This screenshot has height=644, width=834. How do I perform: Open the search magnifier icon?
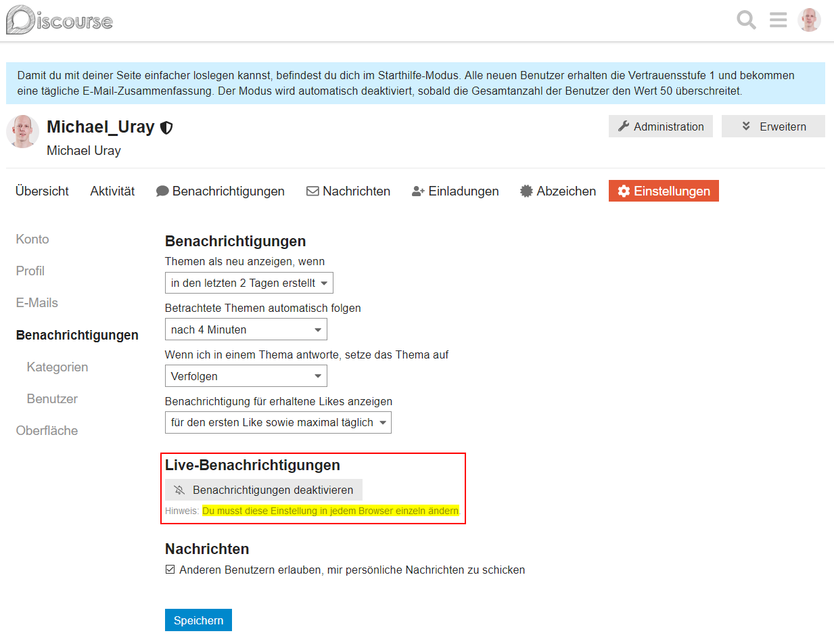click(746, 20)
